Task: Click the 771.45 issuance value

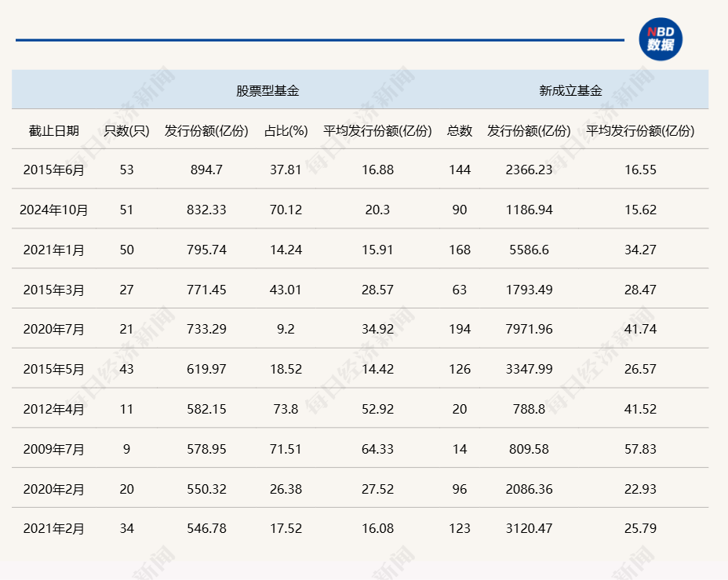Action: click(206, 290)
